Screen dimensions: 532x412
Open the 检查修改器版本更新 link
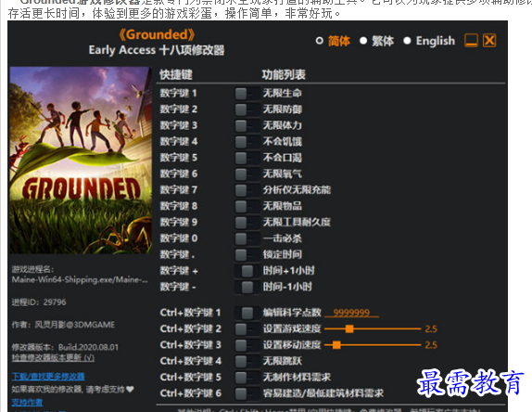53,357
